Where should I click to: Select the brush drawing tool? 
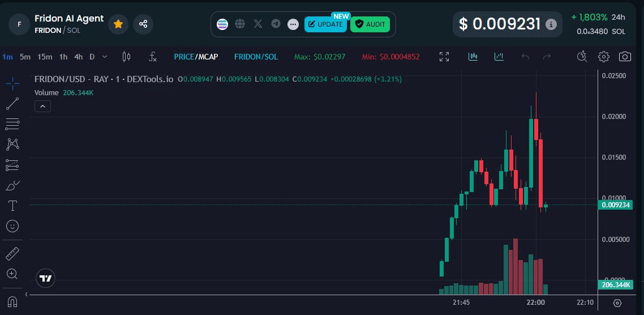tap(12, 186)
